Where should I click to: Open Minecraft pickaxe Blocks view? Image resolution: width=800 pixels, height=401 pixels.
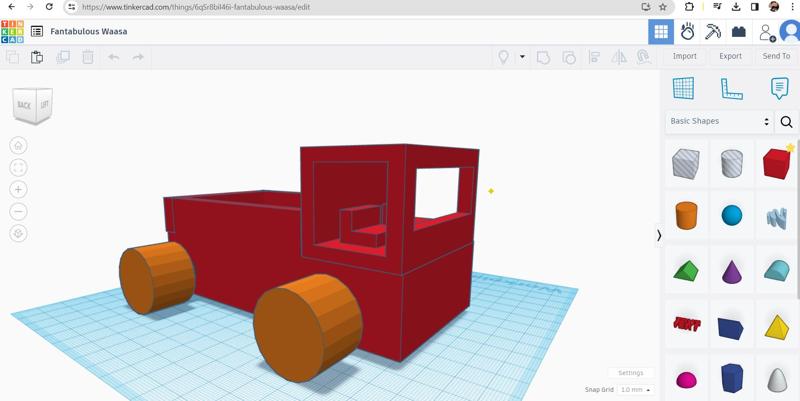point(713,32)
